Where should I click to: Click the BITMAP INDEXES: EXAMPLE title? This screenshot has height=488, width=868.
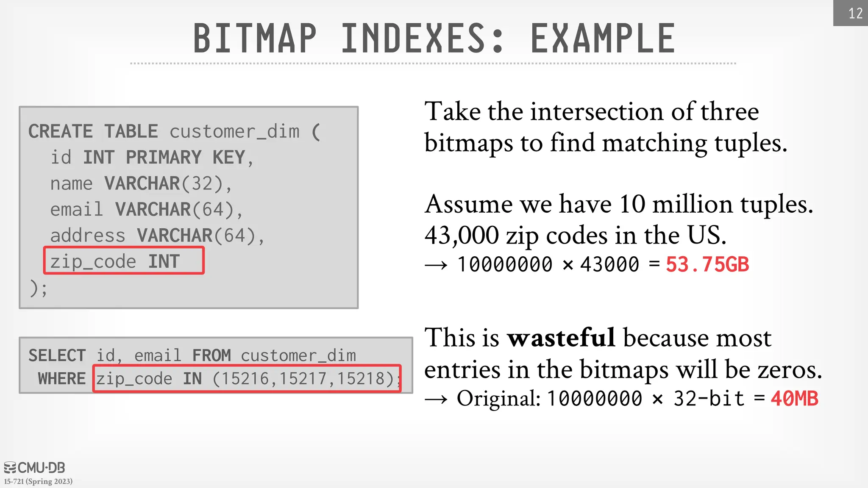point(434,39)
